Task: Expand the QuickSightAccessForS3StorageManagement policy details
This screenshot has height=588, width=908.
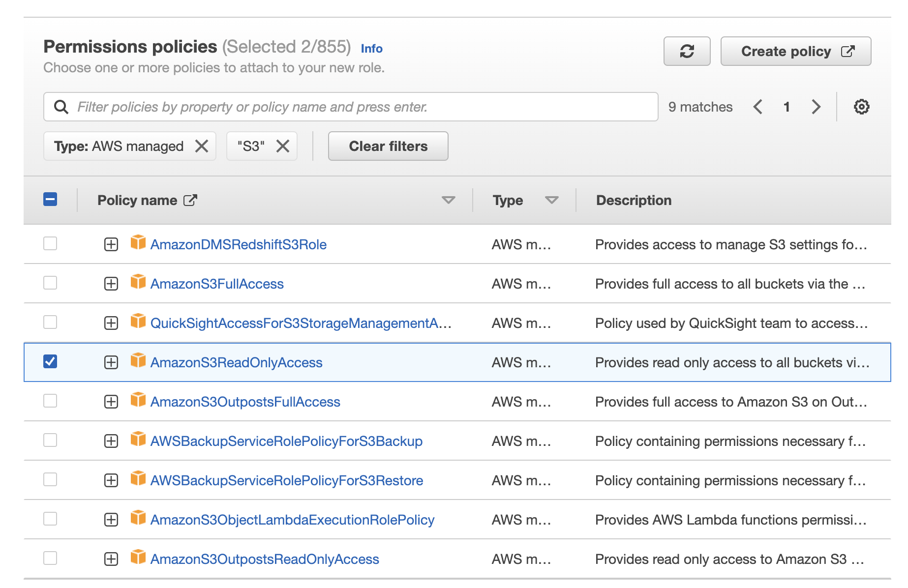Action: [111, 323]
